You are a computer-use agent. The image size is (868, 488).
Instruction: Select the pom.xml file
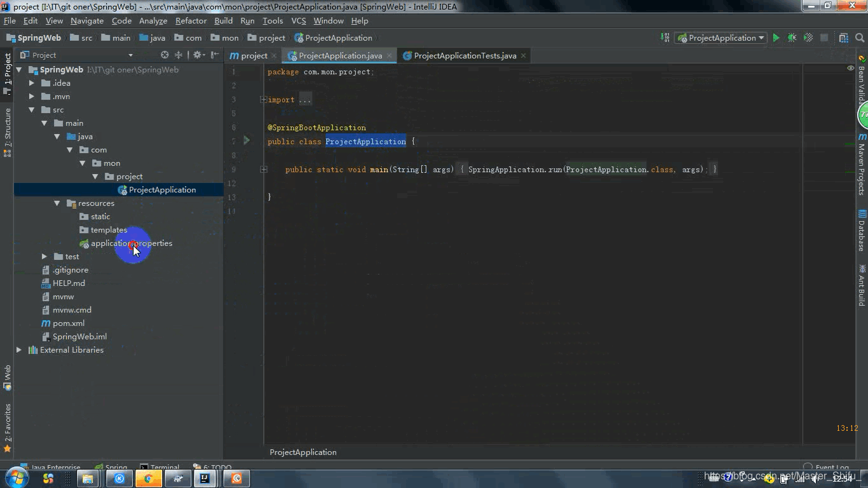62,323
